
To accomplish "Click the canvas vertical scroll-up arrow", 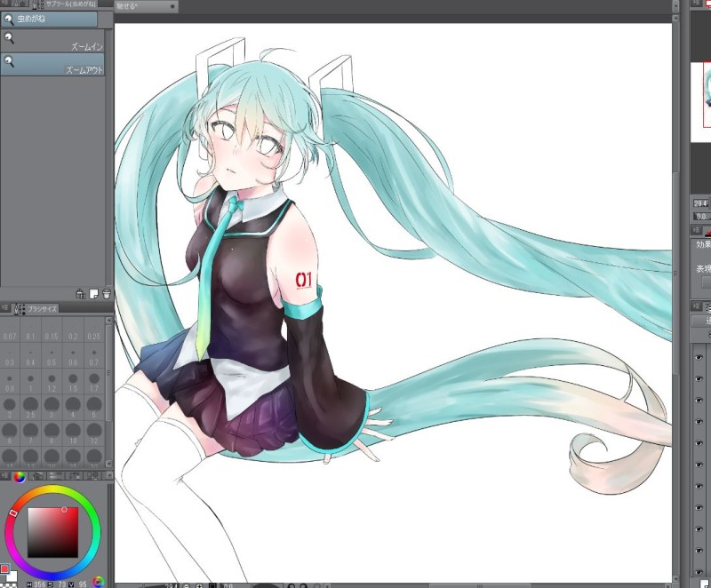I will 675,18.
